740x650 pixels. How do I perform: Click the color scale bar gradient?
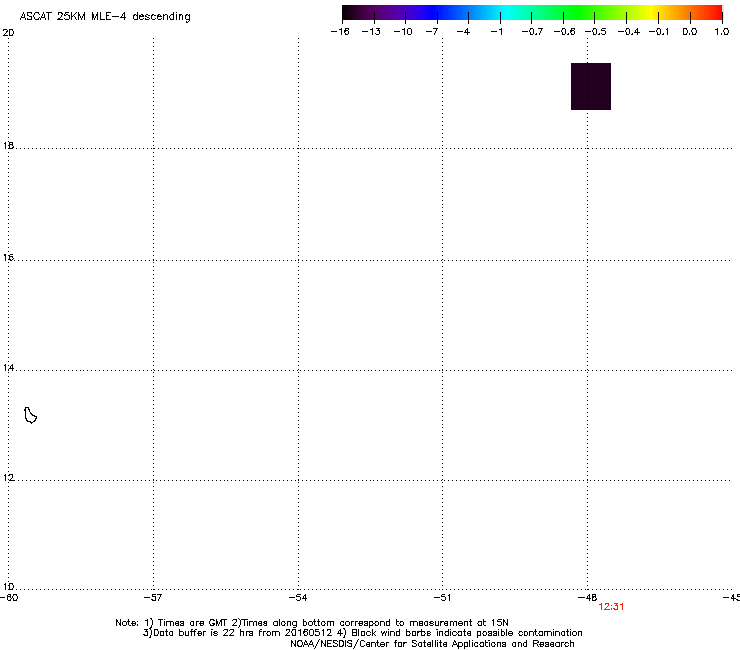[532, 13]
